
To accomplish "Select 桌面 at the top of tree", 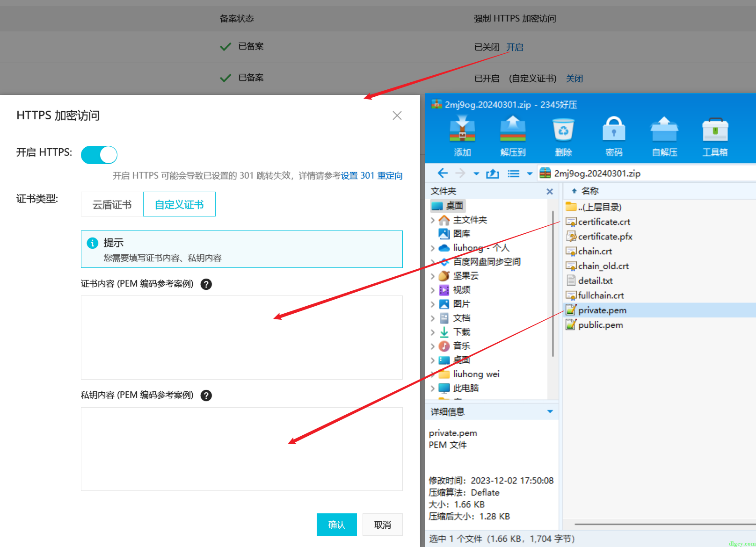I will pos(448,206).
